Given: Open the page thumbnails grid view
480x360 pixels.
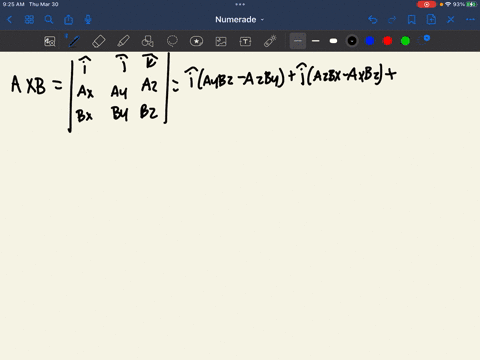Looking at the screenshot, I should coord(29,20).
